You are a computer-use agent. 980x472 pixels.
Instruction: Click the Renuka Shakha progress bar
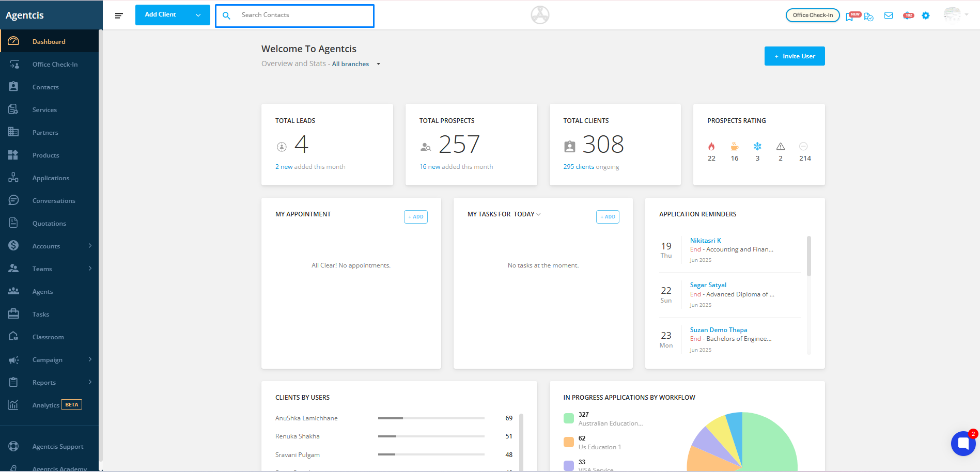point(431,436)
